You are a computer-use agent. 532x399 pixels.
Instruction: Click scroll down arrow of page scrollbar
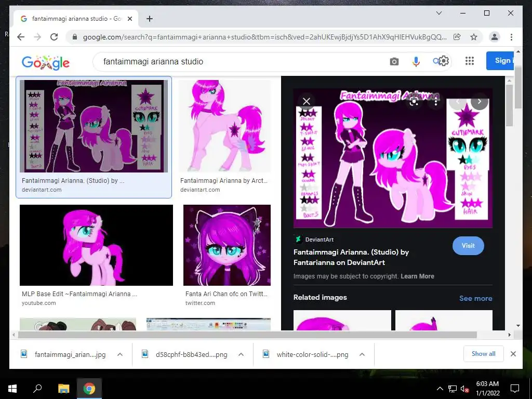click(518, 326)
